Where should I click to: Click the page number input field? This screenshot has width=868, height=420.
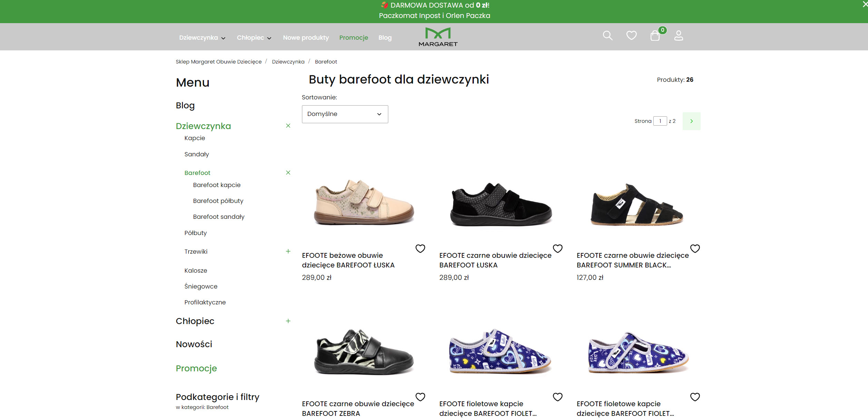click(x=660, y=121)
